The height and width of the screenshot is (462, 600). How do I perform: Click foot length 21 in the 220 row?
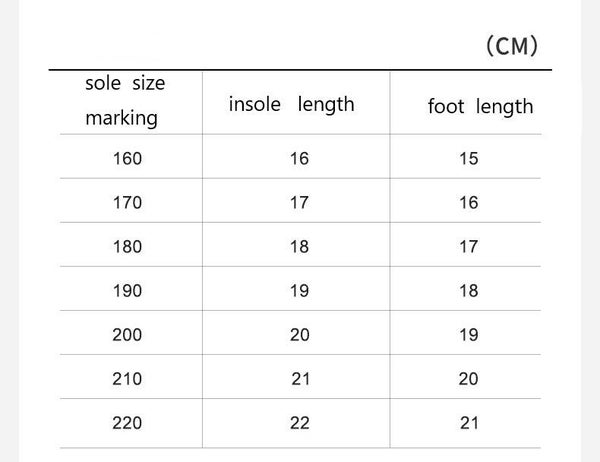tap(469, 422)
